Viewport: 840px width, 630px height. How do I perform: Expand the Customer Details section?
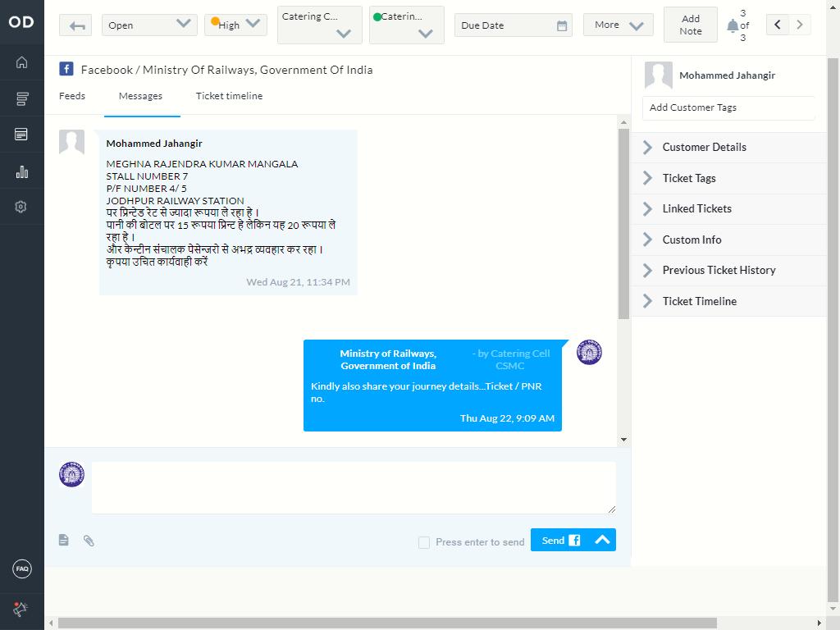tap(729, 148)
